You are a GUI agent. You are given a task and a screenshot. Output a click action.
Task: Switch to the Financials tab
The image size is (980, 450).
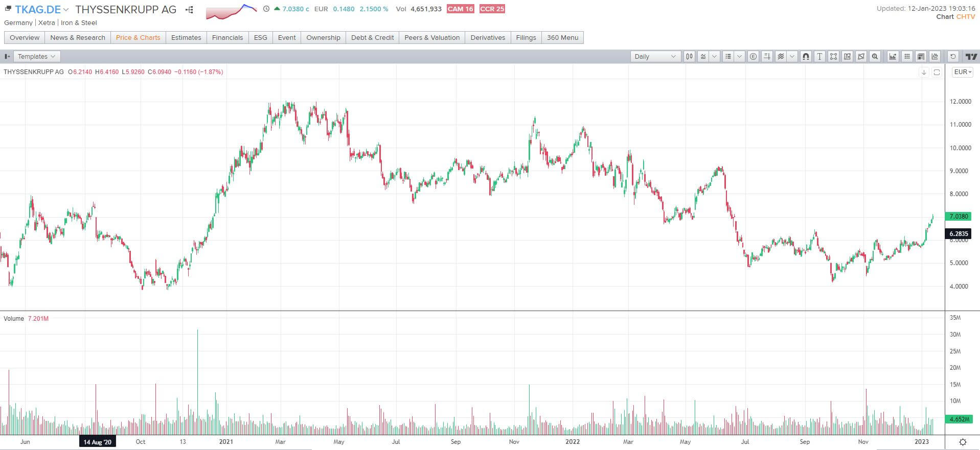click(x=227, y=38)
